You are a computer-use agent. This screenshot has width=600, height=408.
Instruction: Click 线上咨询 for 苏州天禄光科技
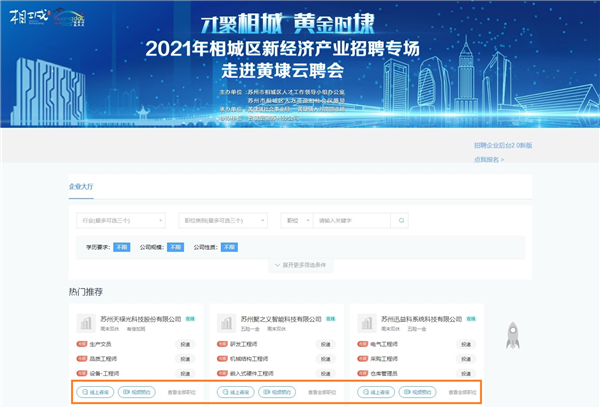[x=96, y=392]
